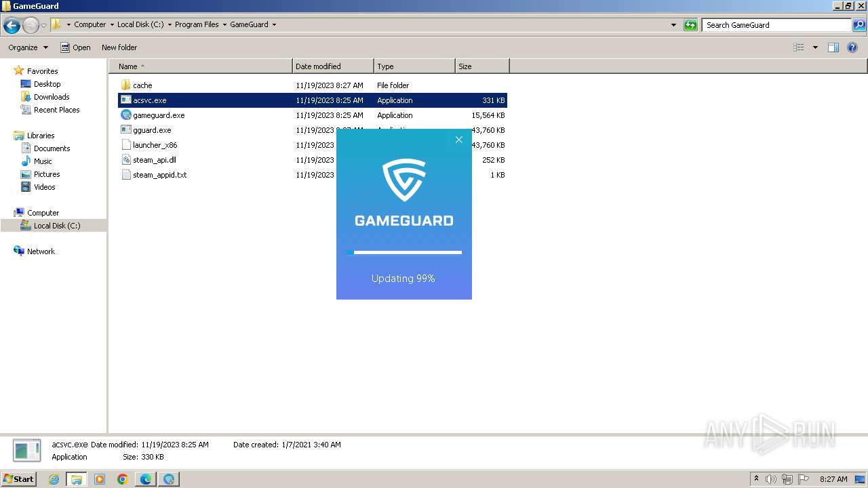Open Windows Media Player from taskbar
This screenshot has height=488, width=868.
click(100, 479)
